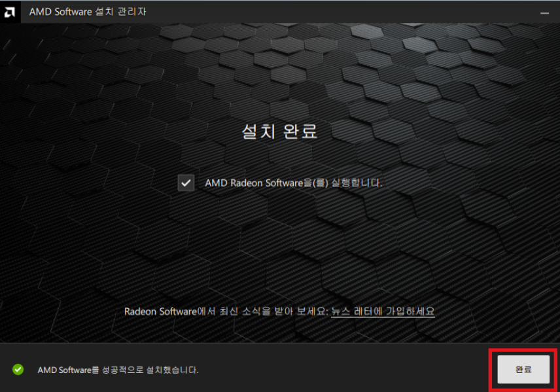Click the 설치 완료 heading text
560x392 pixels.
click(279, 131)
